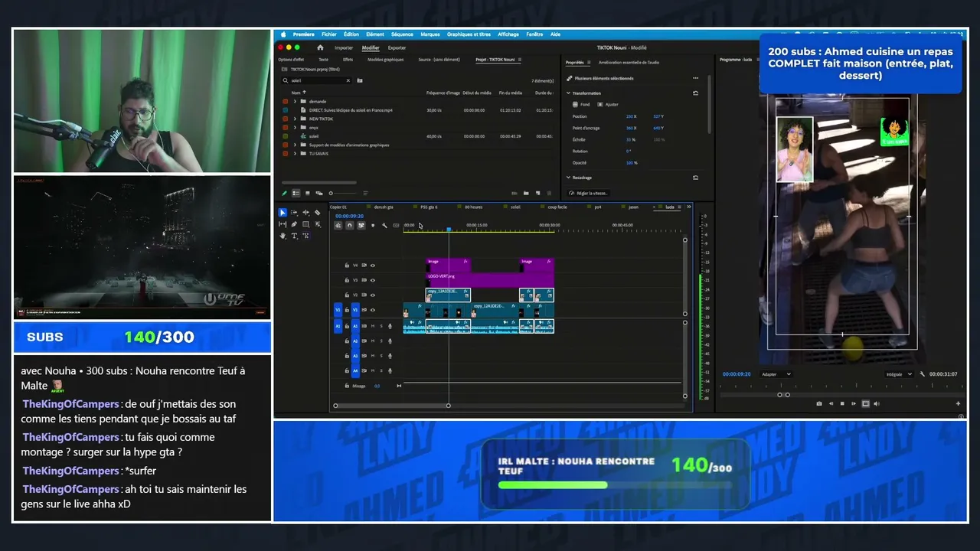
Task: Switch project panel to icon view
Action: [308, 193]
